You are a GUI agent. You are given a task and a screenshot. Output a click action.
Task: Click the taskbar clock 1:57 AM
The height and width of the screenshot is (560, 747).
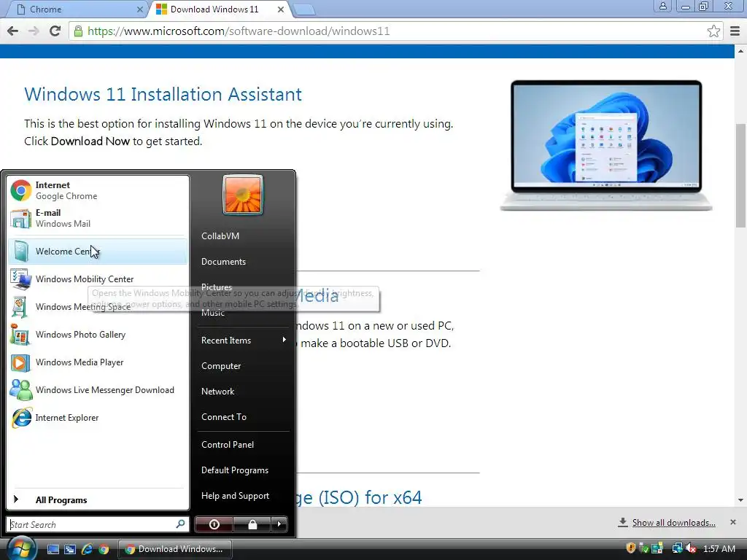[719, 548]
